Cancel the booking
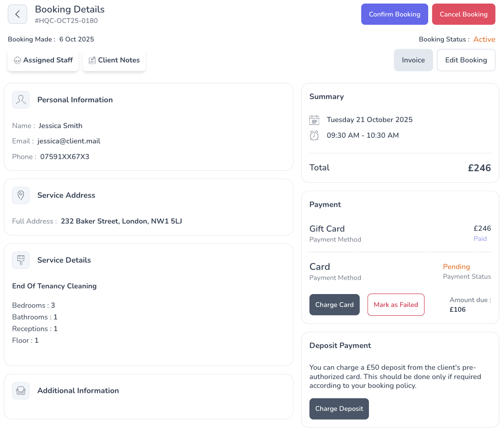 click(464, 15)
